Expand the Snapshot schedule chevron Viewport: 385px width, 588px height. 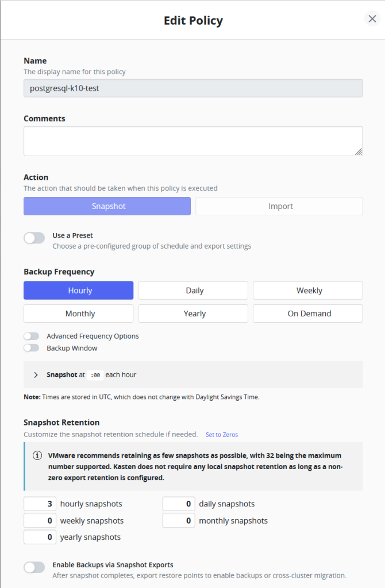36,375
